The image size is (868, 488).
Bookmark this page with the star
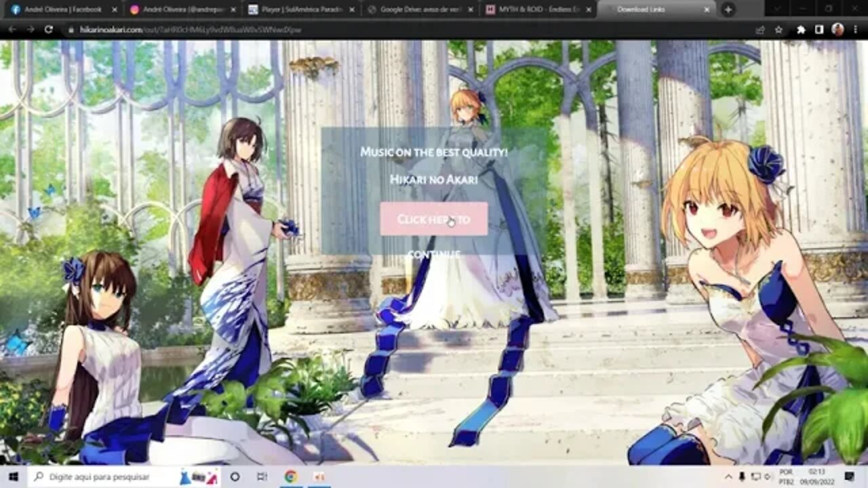point(778,30)
